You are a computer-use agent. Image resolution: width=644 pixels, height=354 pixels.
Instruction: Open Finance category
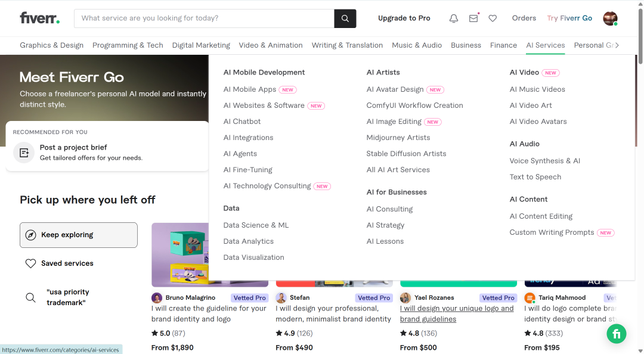point(503,45)
